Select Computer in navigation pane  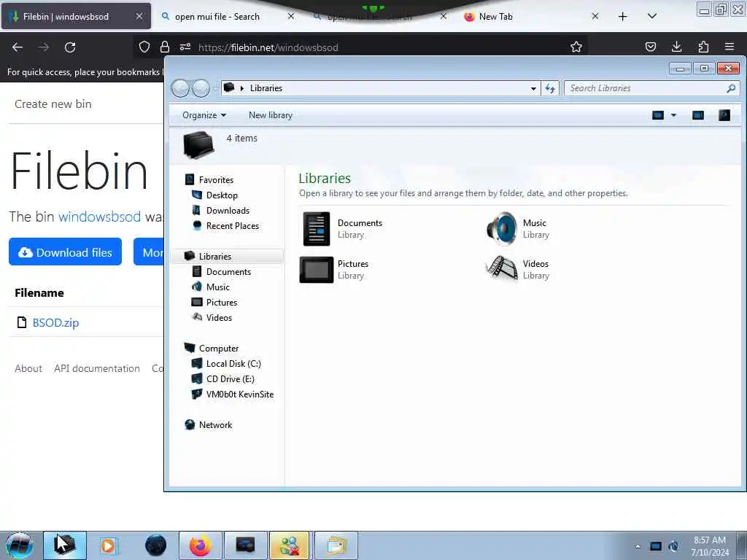tap(218, 348)
